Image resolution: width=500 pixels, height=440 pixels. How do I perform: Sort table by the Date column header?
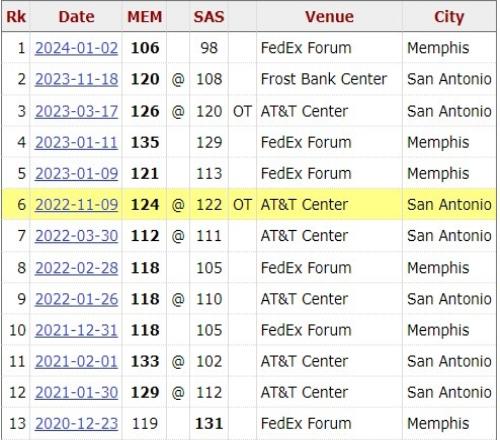coord(76,17)
